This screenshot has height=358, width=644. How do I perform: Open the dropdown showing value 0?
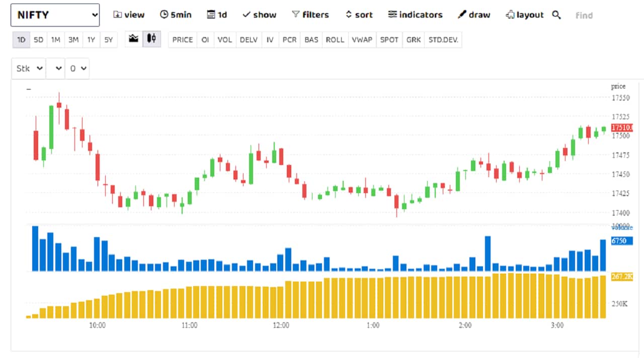point(77,68)
